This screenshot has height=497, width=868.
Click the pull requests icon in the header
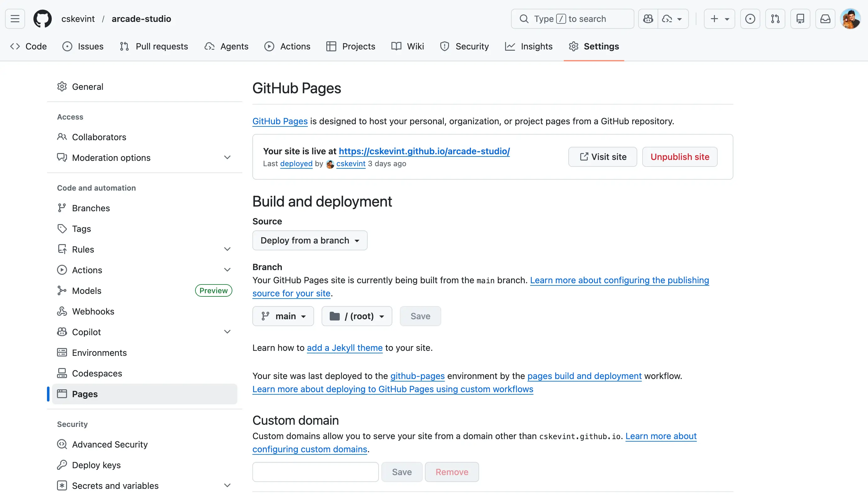(x=775, y=19)
